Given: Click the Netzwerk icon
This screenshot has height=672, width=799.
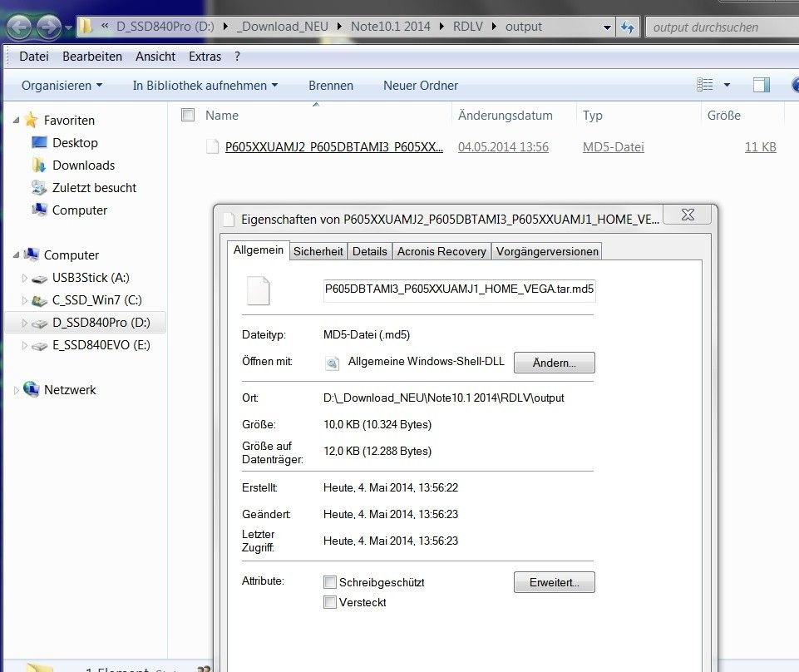Looking at the screenshot, I should [x=31, y=389].
